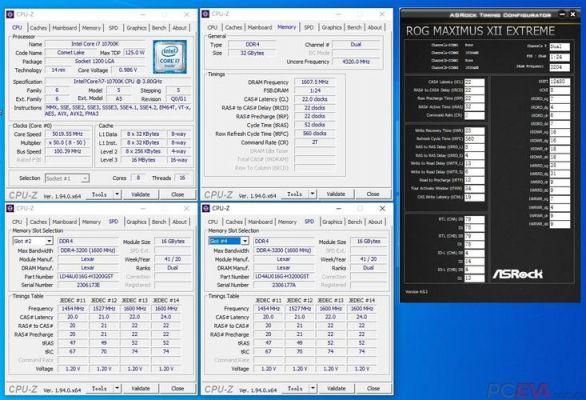Click the DRAM Frequency value 1607.5 MHz
The width and height of the screenshot is (586, 400).
(314, 82)
